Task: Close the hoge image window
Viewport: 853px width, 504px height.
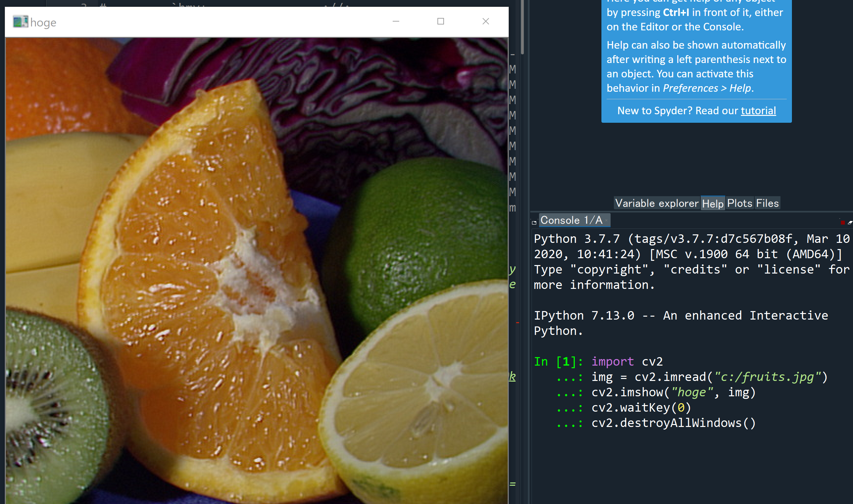Action: click(486, 22)
